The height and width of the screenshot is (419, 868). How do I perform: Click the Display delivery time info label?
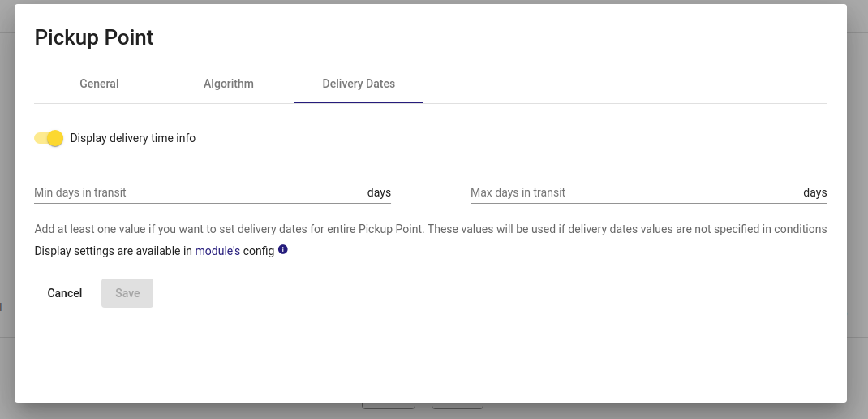133,138
